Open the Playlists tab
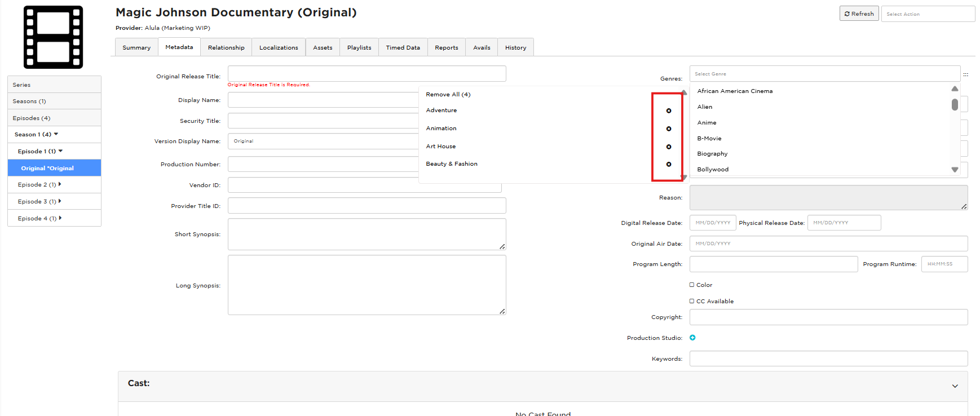The height and width of the screenshot is (416, 980). [359, 47]
